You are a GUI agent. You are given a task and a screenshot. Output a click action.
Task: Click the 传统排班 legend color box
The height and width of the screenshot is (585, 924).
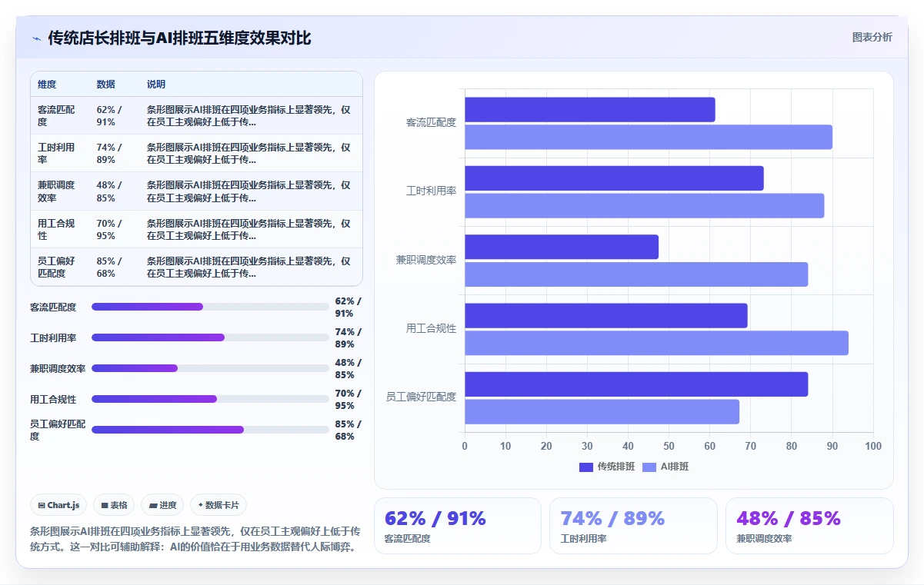coord(586,467)
